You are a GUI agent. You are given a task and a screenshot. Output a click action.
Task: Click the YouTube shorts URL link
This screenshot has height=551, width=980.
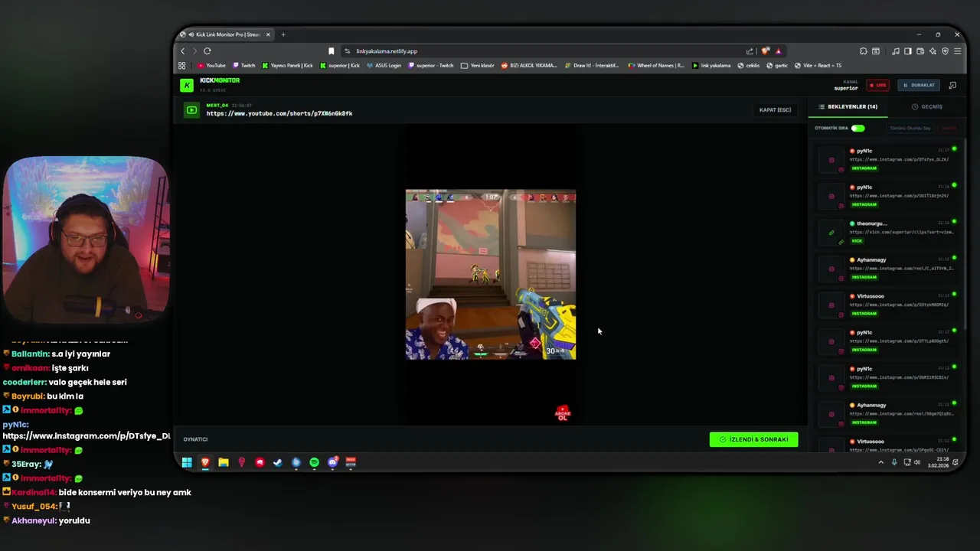click(279, 113)
